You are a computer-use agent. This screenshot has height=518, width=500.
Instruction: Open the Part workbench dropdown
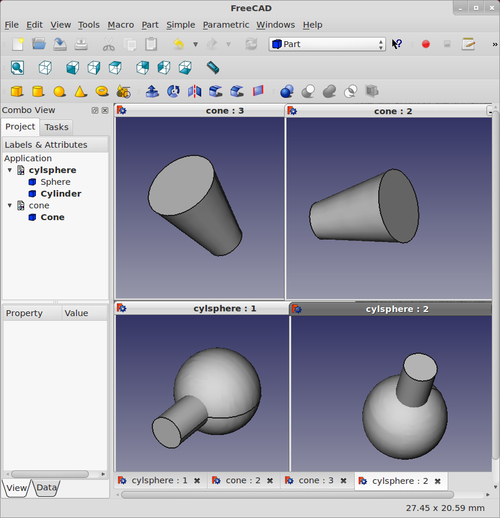pyautogui.click(x=327, y=44)
